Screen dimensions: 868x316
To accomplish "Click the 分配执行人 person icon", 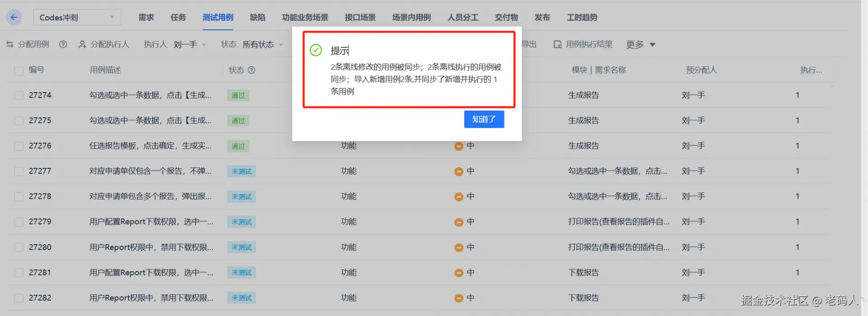I will [82, 44].
